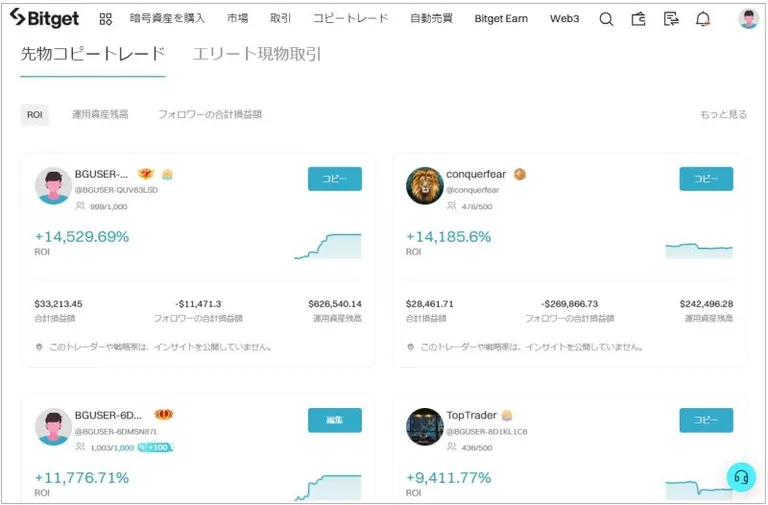Copy trader BGUSER-QUV63LSD with コピー button
Screen dimensions: 768x505
point(335,179)
